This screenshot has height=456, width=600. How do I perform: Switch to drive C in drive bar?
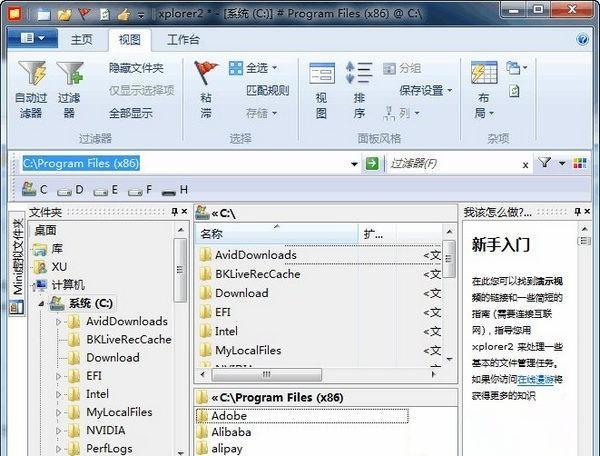click(x=34, y=189)
